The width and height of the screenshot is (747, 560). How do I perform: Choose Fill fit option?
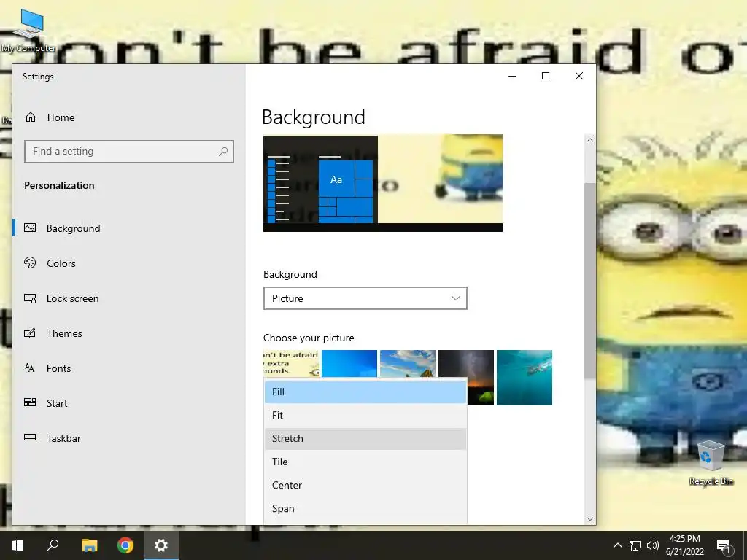click(x=365, y=392)
